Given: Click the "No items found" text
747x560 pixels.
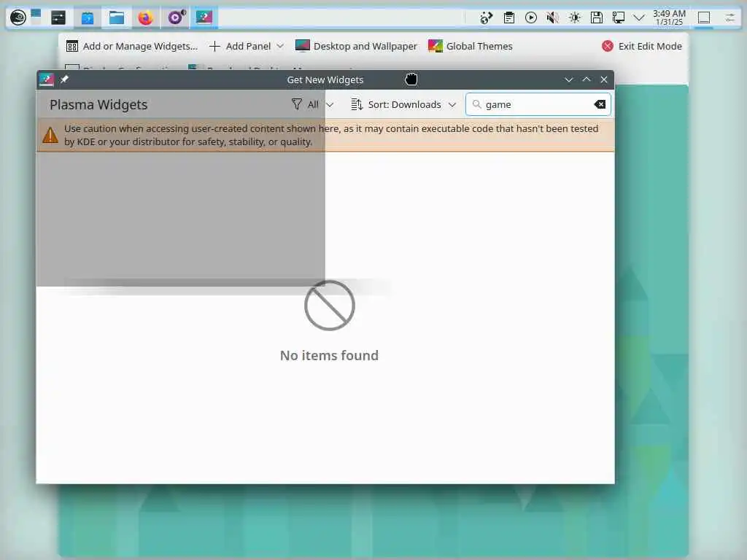Looking at the screenshot, I should (x=329, y=355).
